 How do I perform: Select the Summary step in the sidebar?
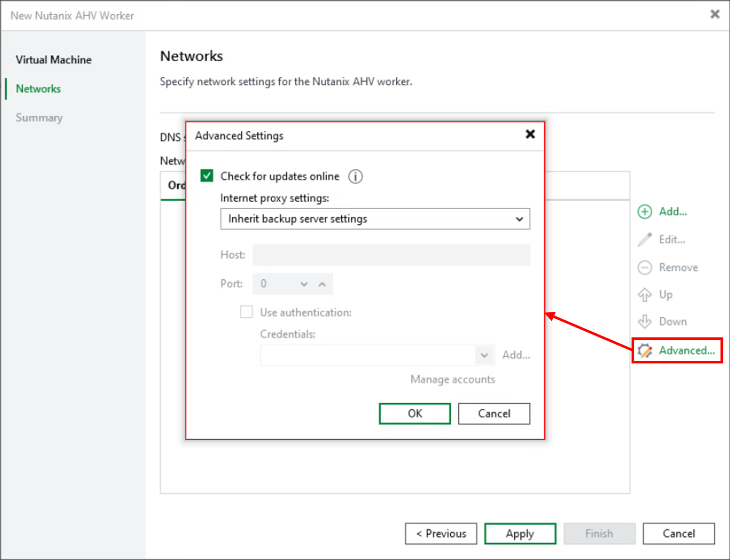pos(39,117)
